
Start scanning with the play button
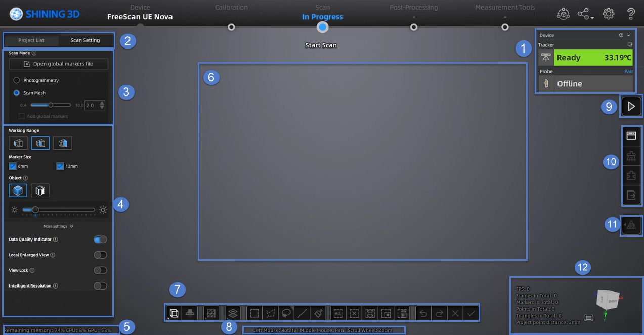point(631,106)
